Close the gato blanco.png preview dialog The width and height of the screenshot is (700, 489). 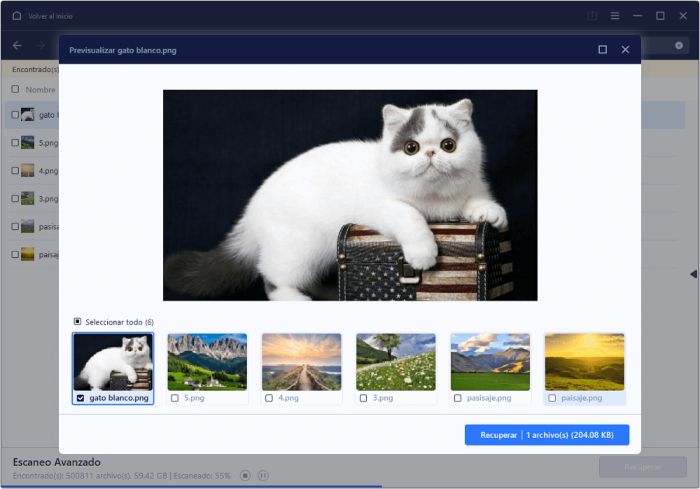[x=625, y=50]
